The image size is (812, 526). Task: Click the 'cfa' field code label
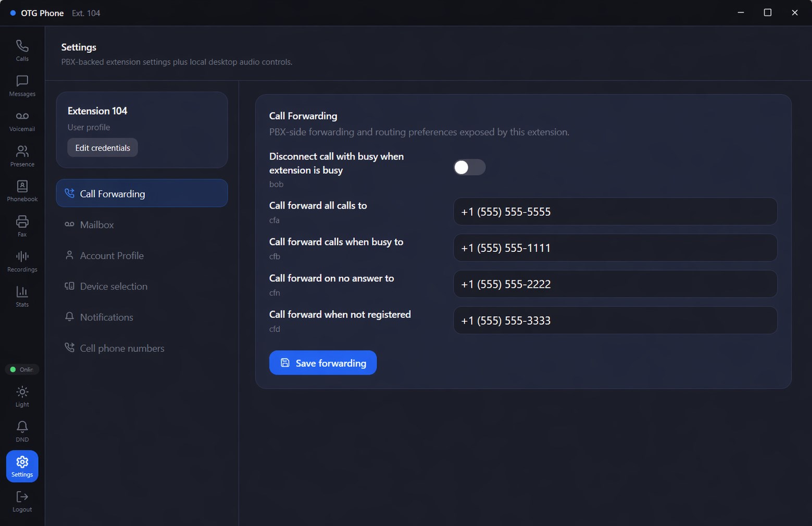pos(274,220)
